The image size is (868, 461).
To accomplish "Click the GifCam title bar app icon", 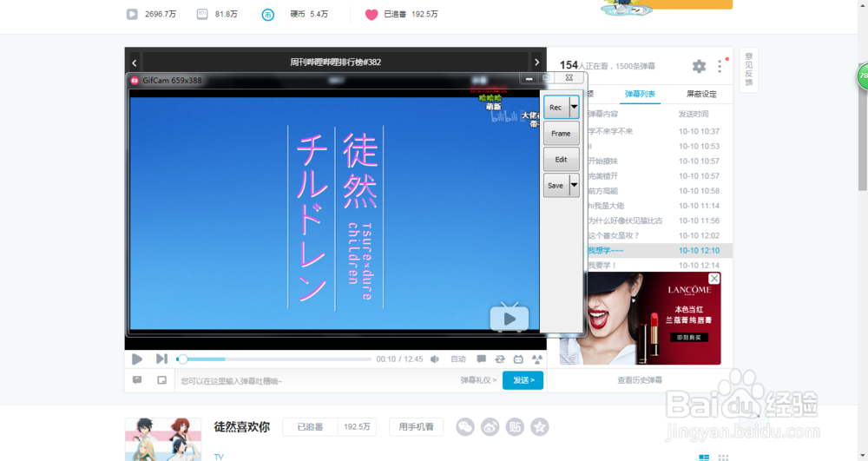I will point(135,81).
